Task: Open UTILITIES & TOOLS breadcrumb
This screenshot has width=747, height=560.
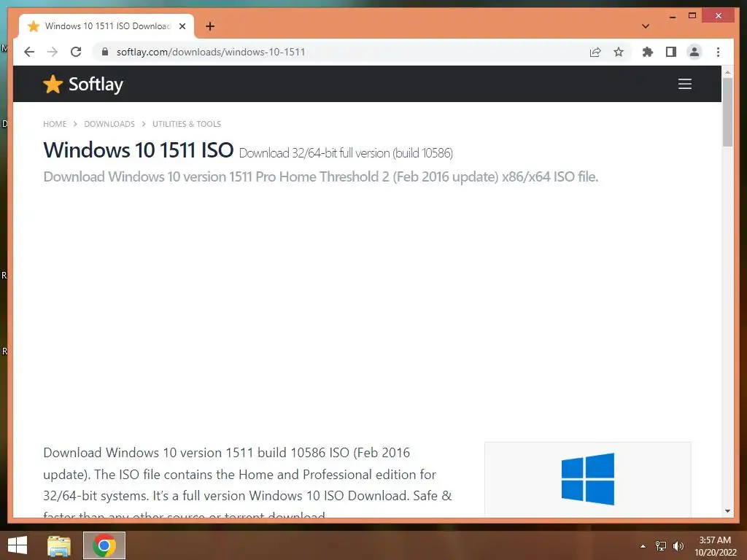Action: [187, 124]
